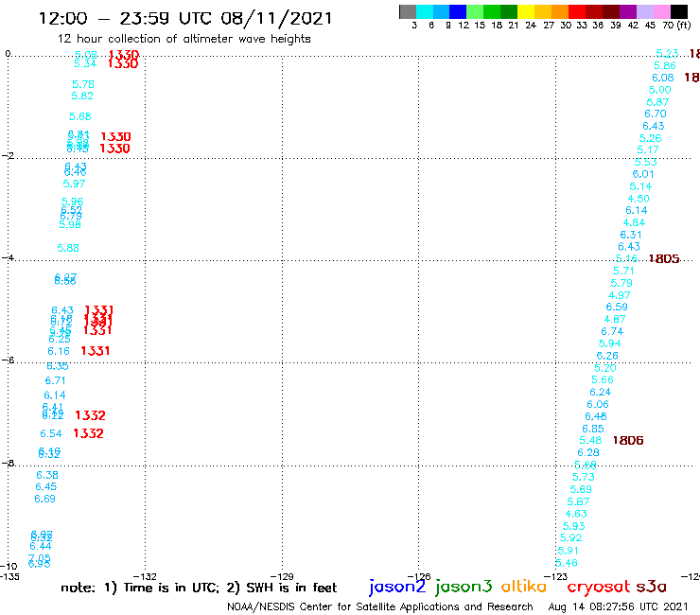Select the wave height 6.08
This screenshot has width=700, height=615.
click(x=662, y=78)
